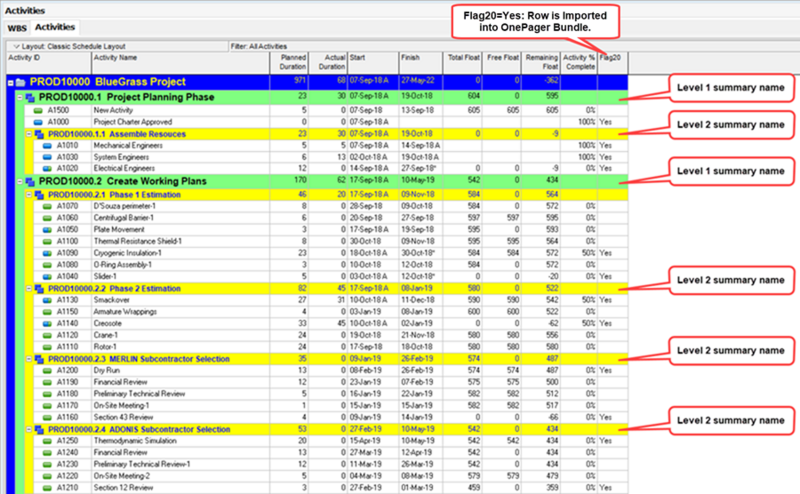Click the WBS icon for Assemble Resources
The width and height of the screenshot is (800, 494).
(39, 134)
